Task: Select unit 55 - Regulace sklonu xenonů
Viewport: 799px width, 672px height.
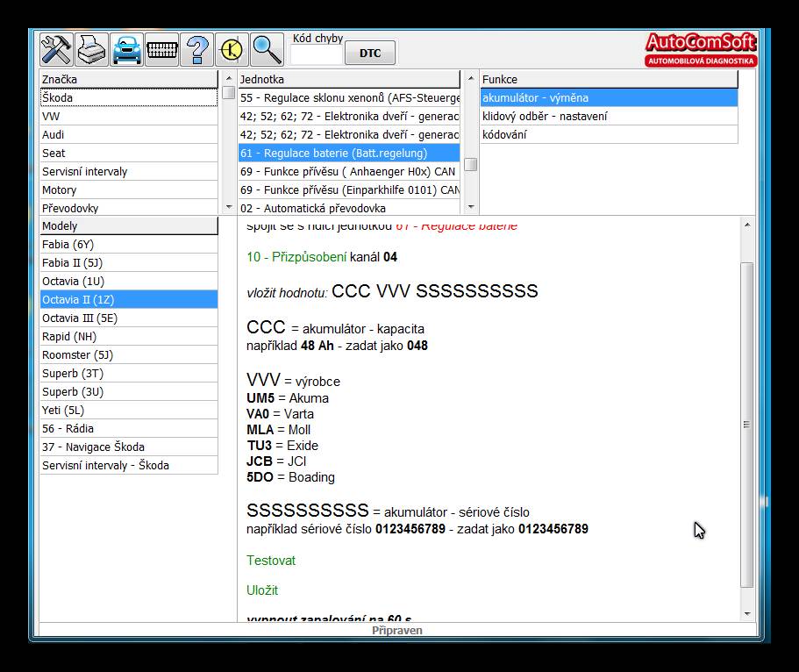Action: (349, 98)
